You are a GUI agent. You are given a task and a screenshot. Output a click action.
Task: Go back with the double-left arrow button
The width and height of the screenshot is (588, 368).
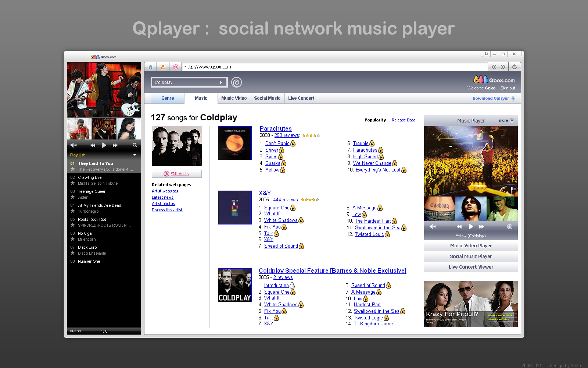(494, 67)
